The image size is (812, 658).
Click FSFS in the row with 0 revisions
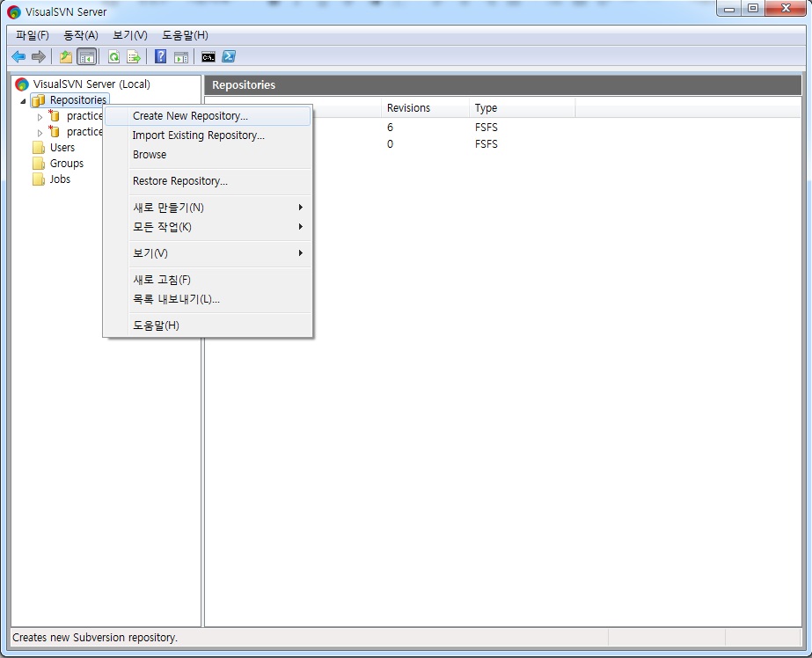[486, 144]
